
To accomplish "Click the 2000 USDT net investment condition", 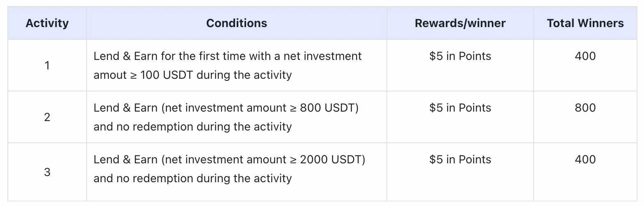I will point(229,160).
